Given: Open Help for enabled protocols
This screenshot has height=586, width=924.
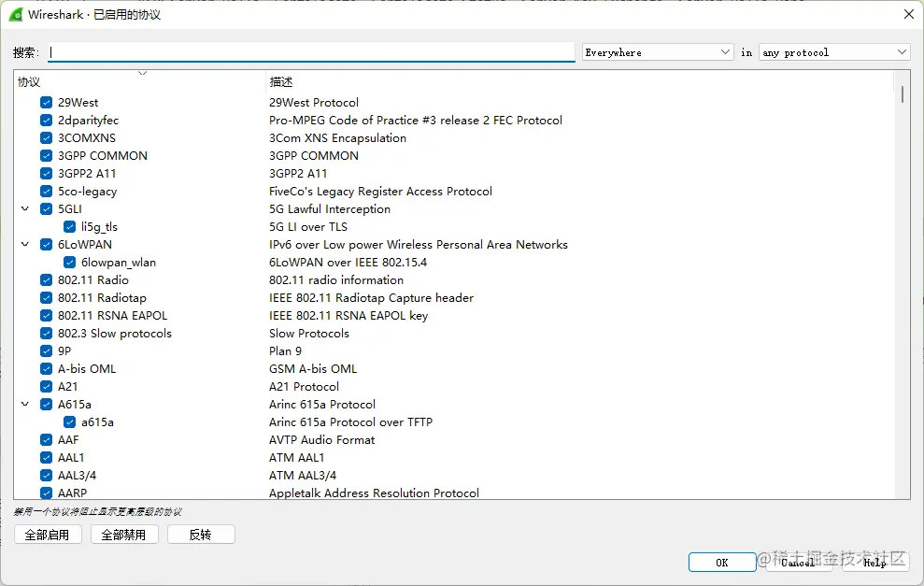Looking at the screenshot, I should [875, 562].
